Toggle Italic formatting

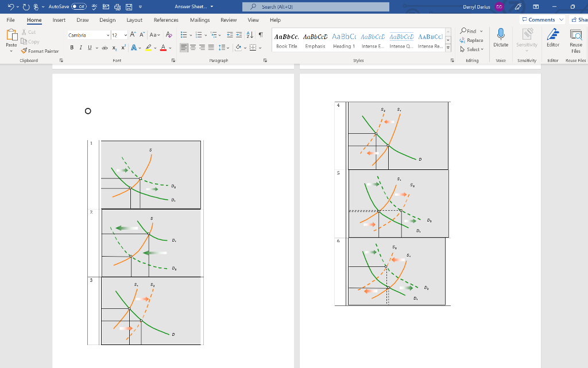coord(80,48)
